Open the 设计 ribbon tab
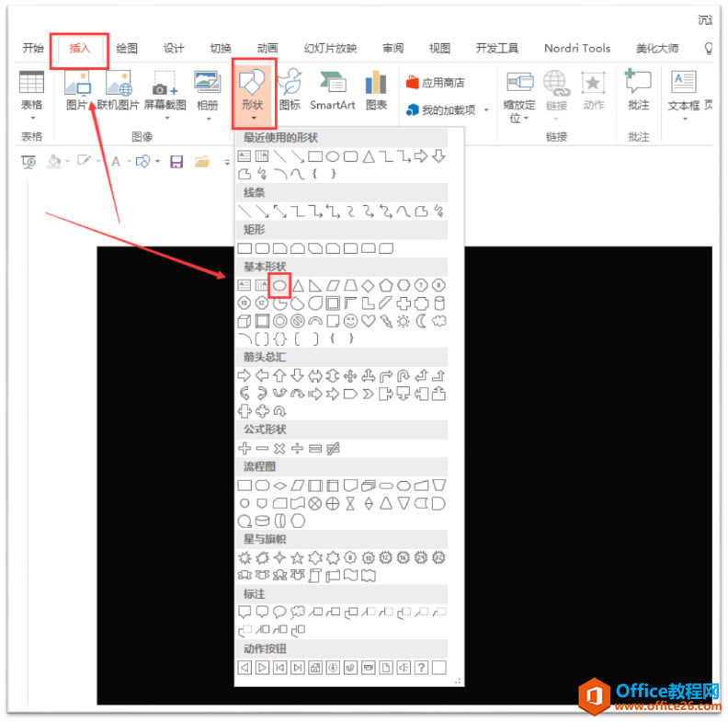 pos(174,48)
